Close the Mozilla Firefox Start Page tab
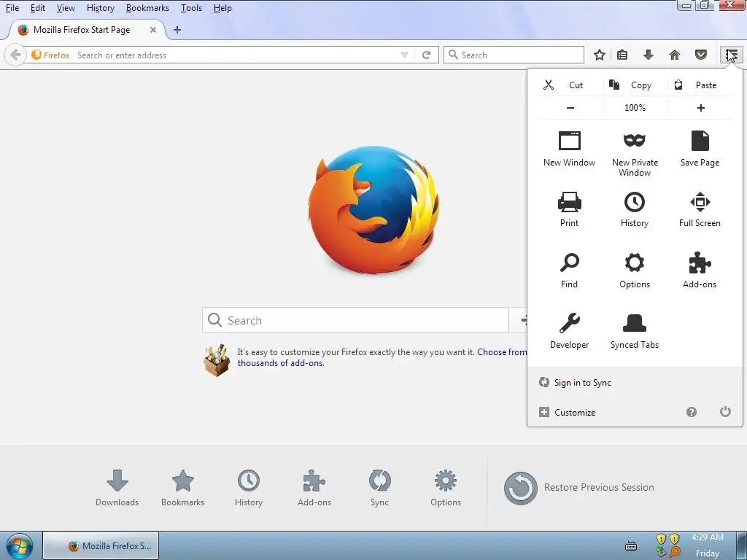This screenshot has height=560, width=747. pos(153,30)
